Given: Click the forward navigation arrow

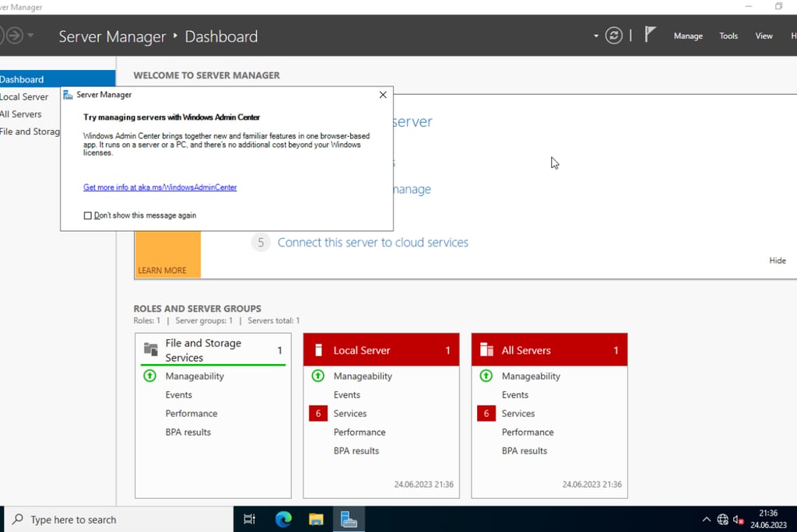Looking at the screenshot, I should 15,36.
